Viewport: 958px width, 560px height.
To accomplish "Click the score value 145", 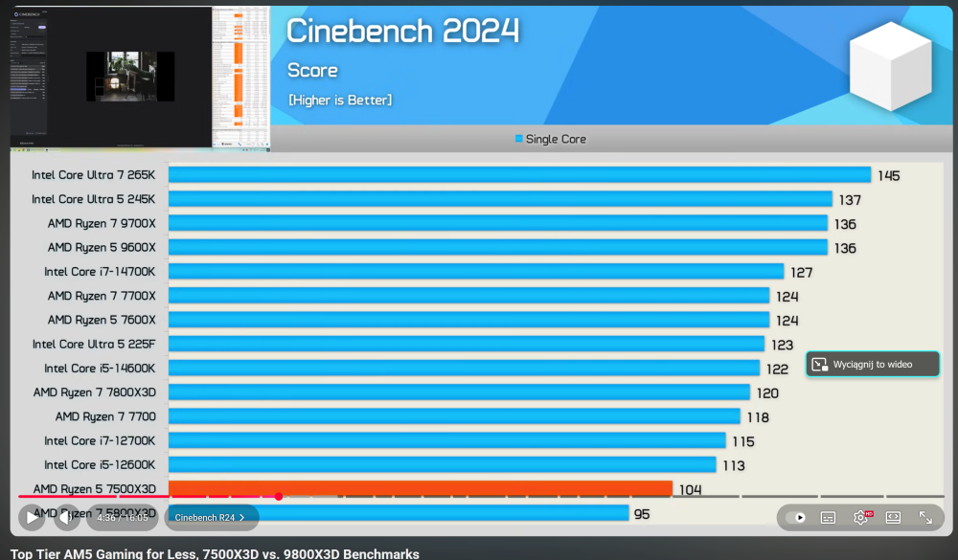I will (888, 176).
